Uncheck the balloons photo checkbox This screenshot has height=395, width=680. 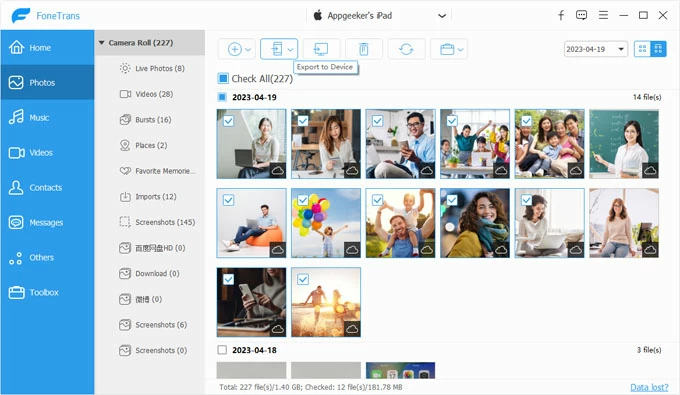(x=303, y=200)
